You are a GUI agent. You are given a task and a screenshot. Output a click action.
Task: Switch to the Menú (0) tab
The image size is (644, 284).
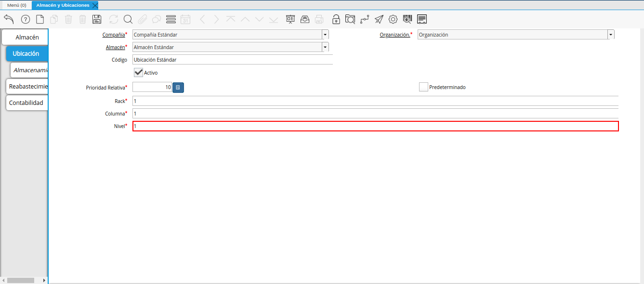[x=17, y=5]
